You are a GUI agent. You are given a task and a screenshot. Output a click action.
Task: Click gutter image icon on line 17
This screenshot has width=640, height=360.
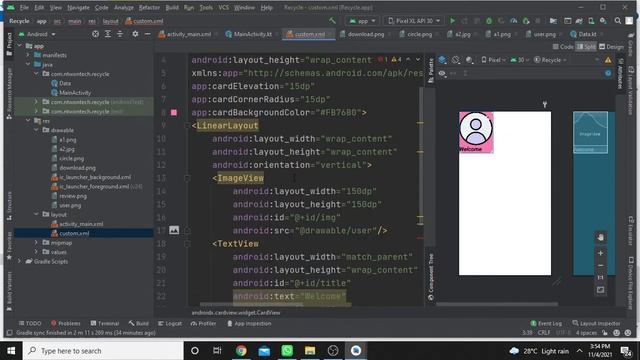click(174, 230)
